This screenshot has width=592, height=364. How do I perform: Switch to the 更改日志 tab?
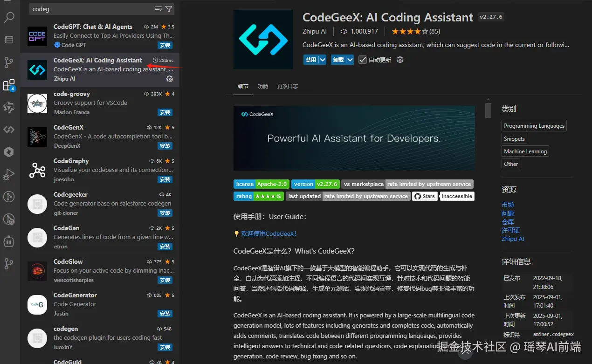pyautogui.click(x=288, y=86)
